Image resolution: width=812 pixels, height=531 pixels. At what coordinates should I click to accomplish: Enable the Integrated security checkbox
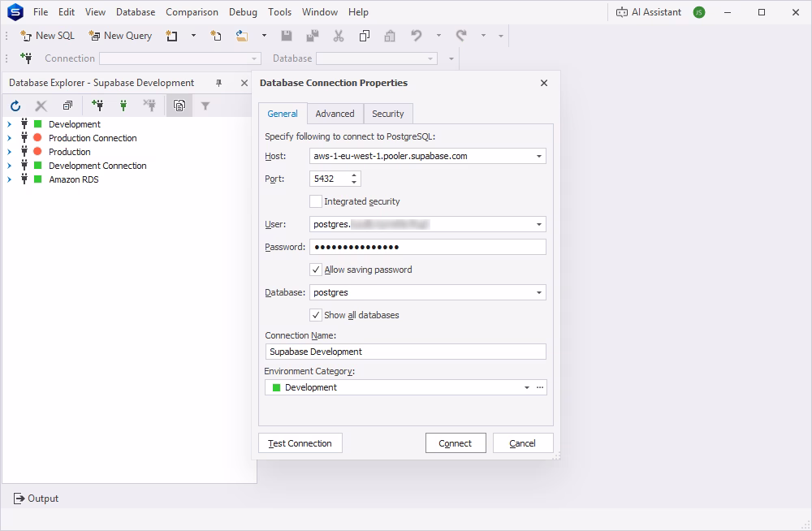coord(315,201)
